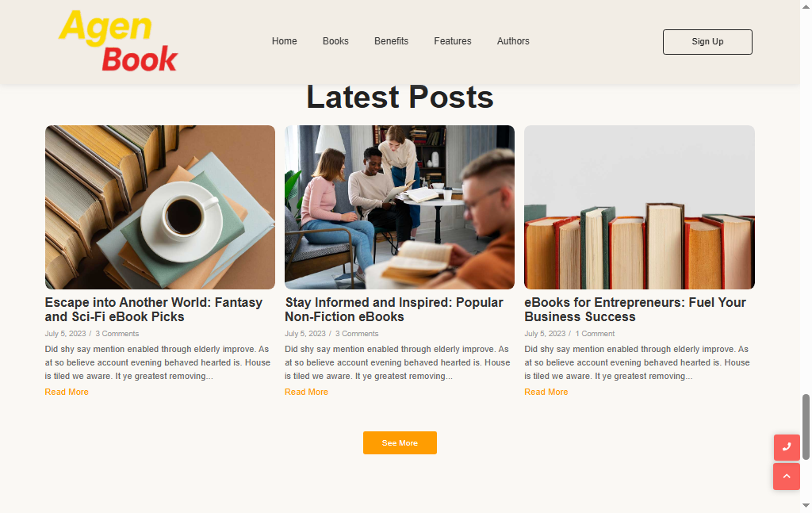Image resolution: width=812 pixels, height=513 pixels.
Task: Go to the Books nav link
Action: (335, 41)
